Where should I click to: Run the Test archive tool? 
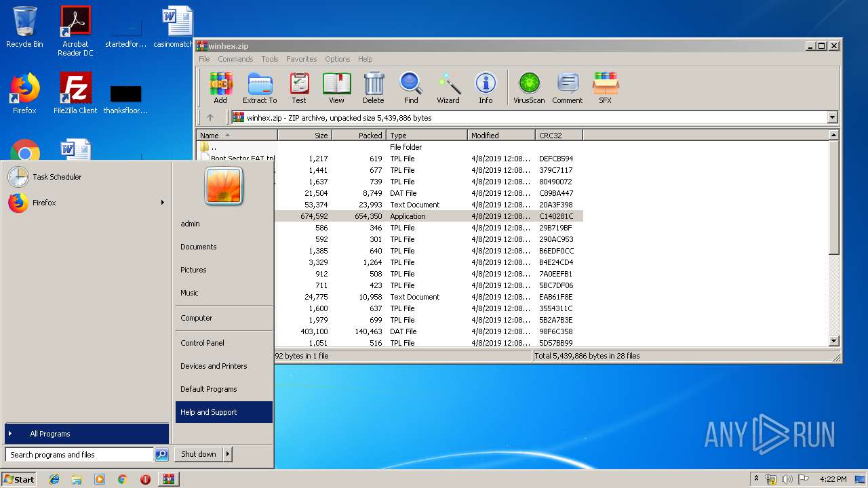[x=299, y=88]
